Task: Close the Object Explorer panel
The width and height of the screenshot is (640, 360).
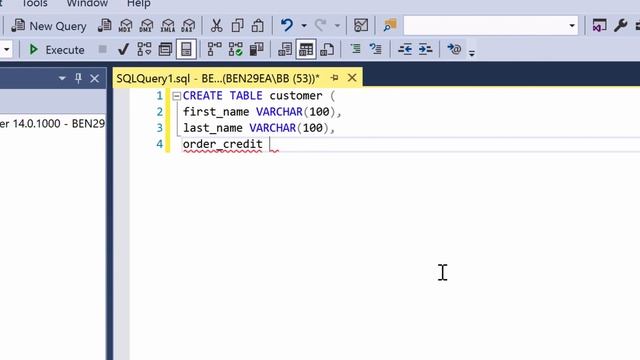Action: click(x=94, y=78)
